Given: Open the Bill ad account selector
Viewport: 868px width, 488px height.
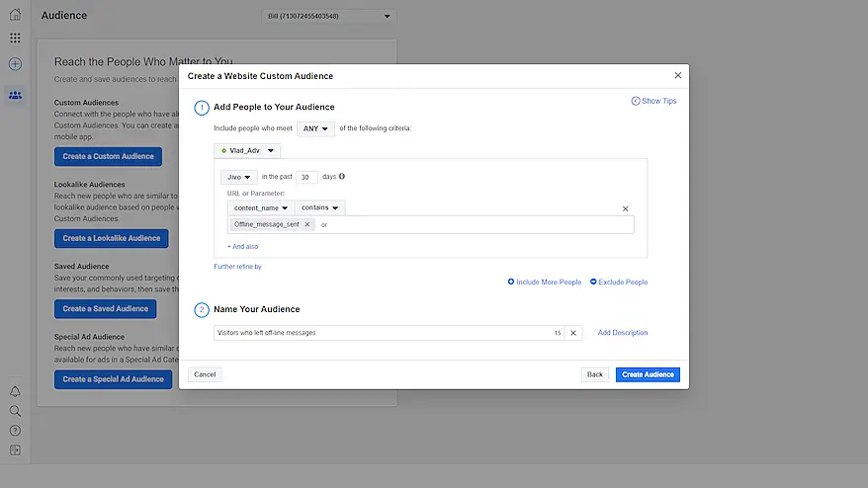Looking at the screenshot, I should click(x=329, y=16).
